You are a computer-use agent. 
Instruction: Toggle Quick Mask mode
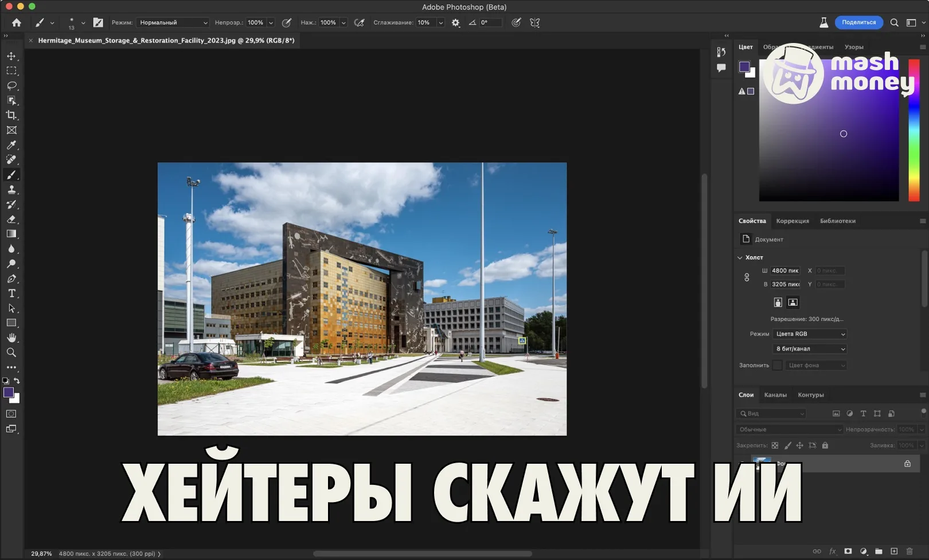pyautogui.click(x=11, y=414)
